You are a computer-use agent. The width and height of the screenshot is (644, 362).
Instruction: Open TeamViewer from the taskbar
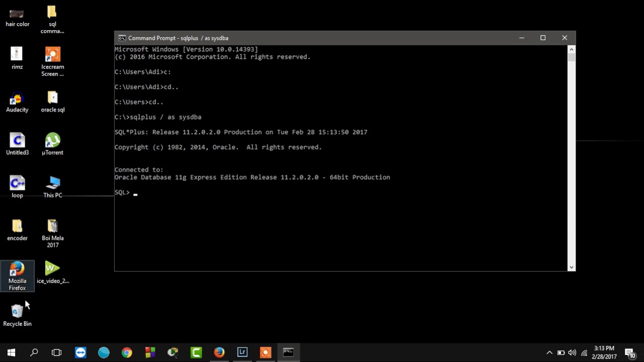(x=80, y=352)
